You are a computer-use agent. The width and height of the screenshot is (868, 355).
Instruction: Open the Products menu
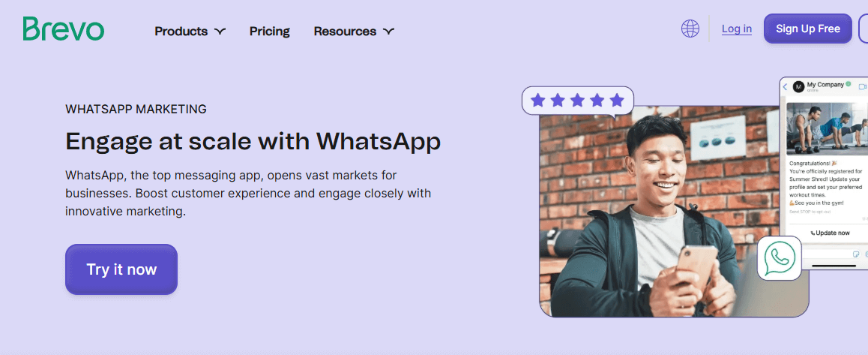click(x=190, y=32)
